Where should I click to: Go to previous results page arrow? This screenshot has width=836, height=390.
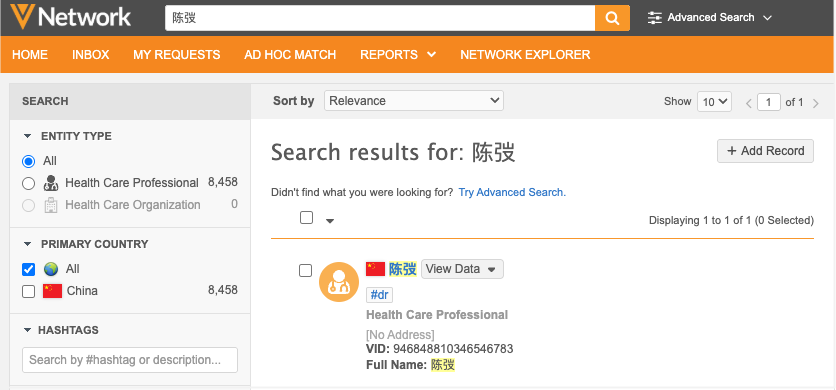coord(749,103)
